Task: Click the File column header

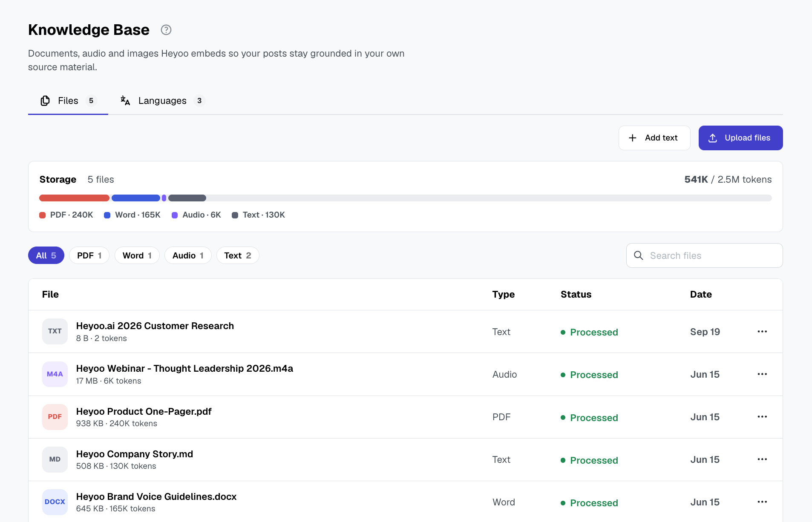Action: pos(50,294)
